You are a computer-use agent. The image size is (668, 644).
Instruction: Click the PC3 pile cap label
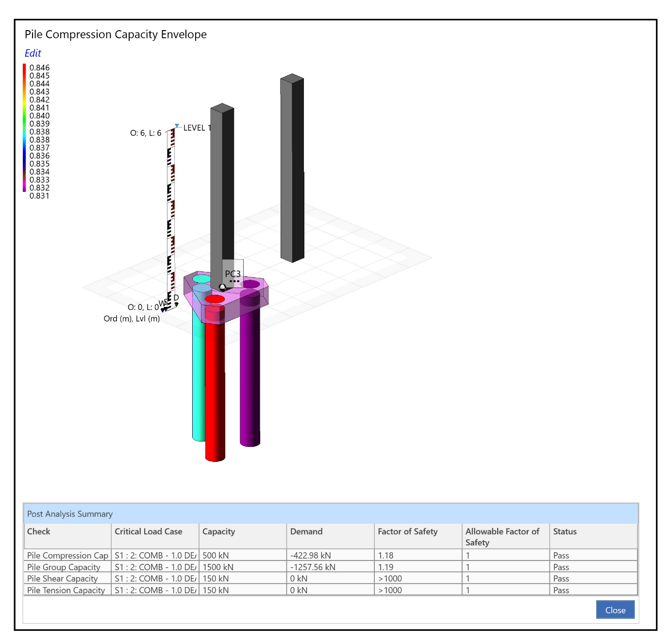pyautogui.click(x=233, y=274)
